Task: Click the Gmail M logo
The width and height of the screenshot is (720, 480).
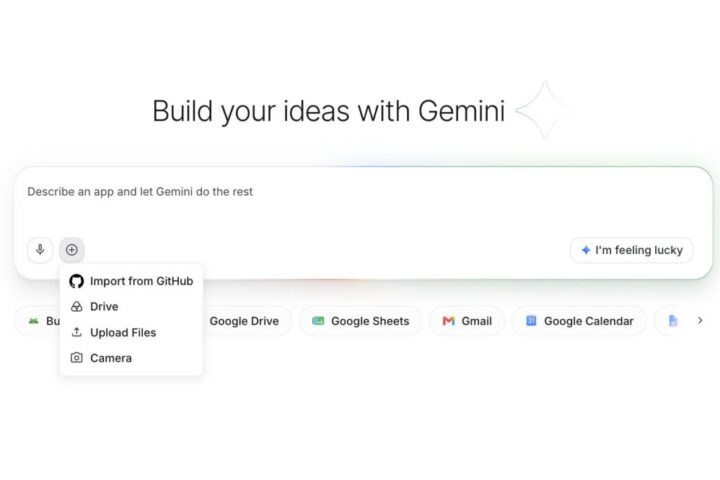Action: [448, 321]
